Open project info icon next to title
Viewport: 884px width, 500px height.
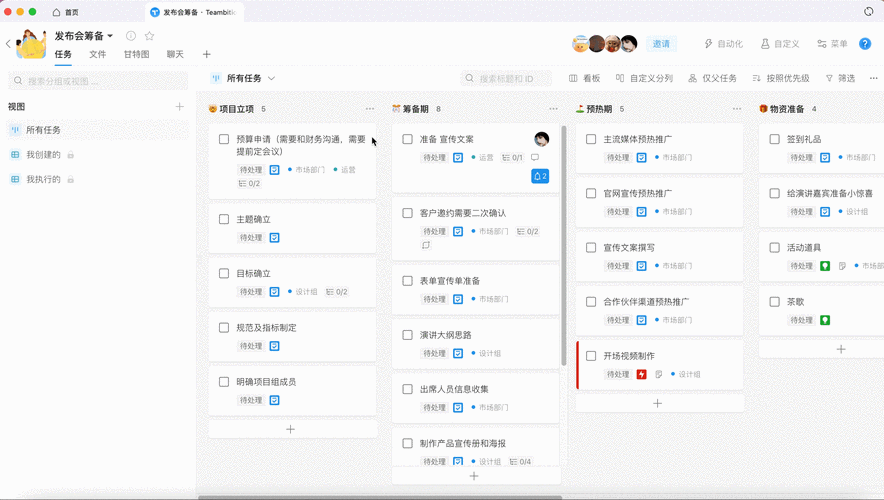(131, 36)
